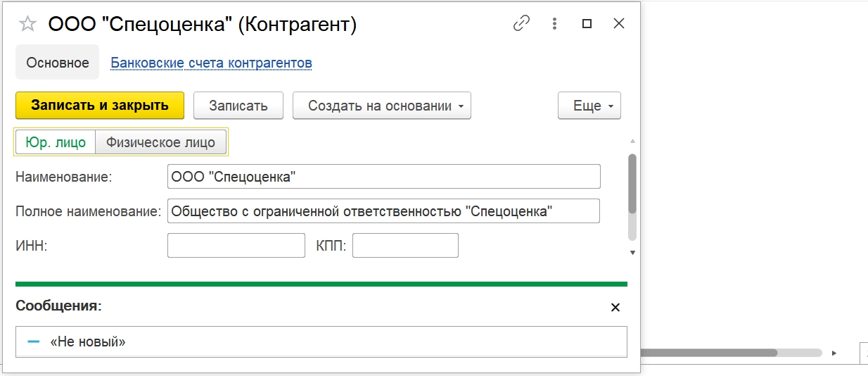Collapse the «Не новый» message dash icon
Screen dimensions: 868x376
[x=34, y=342]
